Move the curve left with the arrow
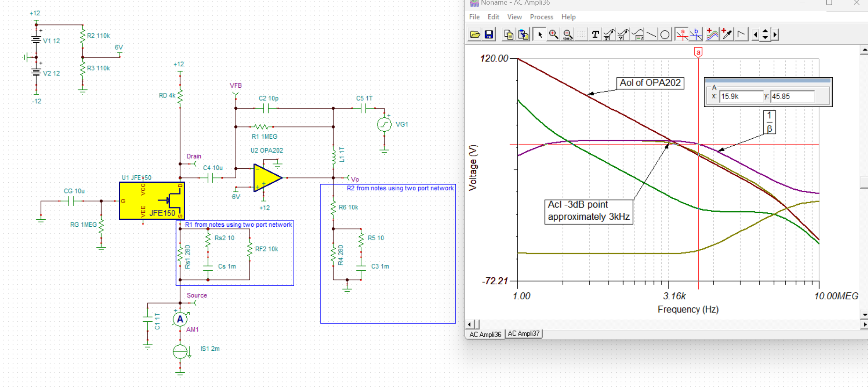The width and height of the screenshot is (868, 387). tap(755, 35)
